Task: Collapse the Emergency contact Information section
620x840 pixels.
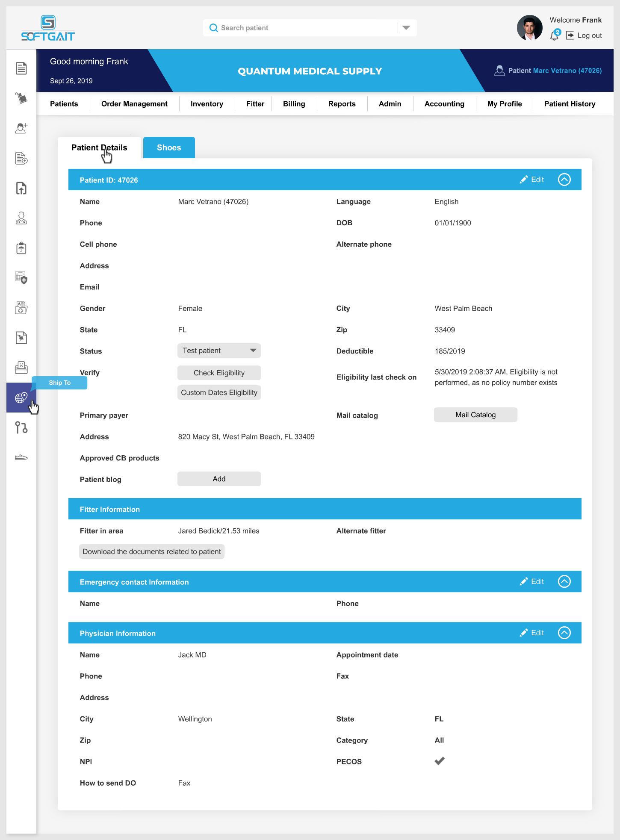Action: click(564, 581)
